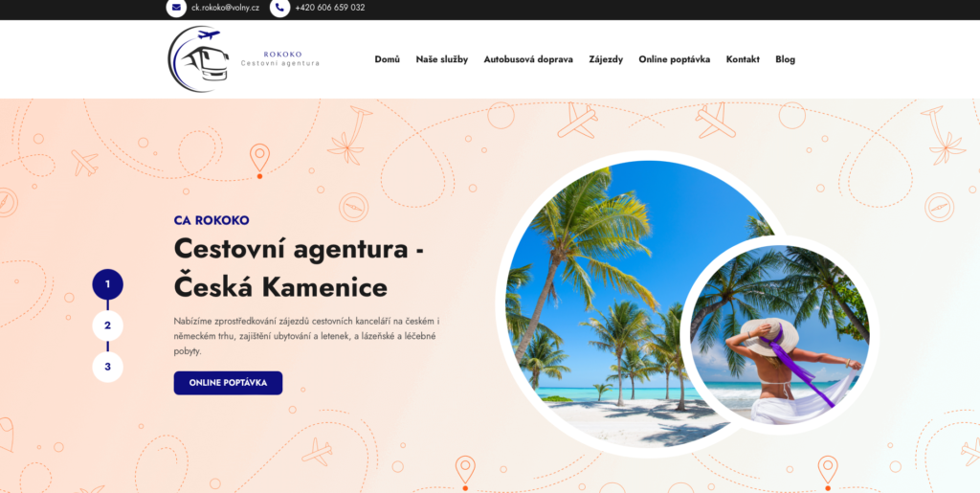Switch to slide 3 indicator
This screenshot has width=980, height=493.
tap(107, 367)
